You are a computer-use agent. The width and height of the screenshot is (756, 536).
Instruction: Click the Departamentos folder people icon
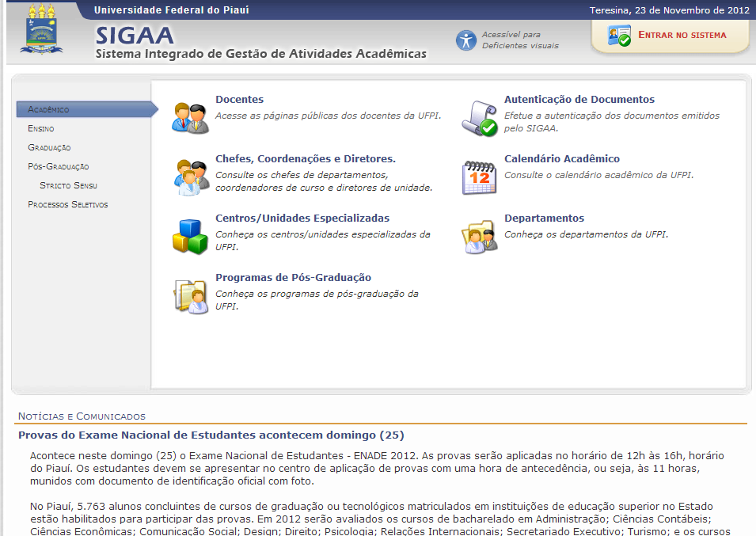point(479,237)
